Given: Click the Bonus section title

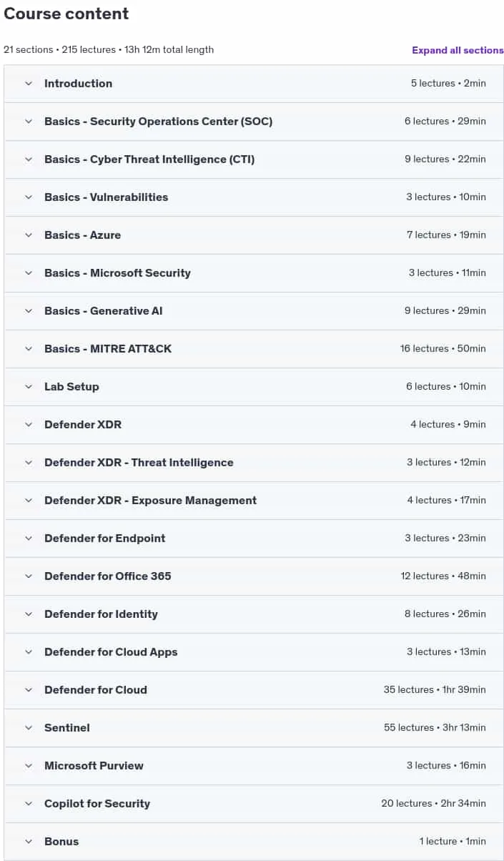Looking at the screenshot, I should 61,842.
